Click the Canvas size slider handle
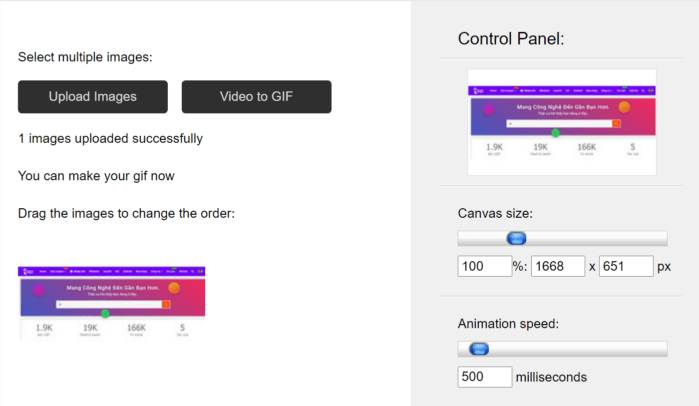This screenshot has height=406, width=699. click(516, 238)
